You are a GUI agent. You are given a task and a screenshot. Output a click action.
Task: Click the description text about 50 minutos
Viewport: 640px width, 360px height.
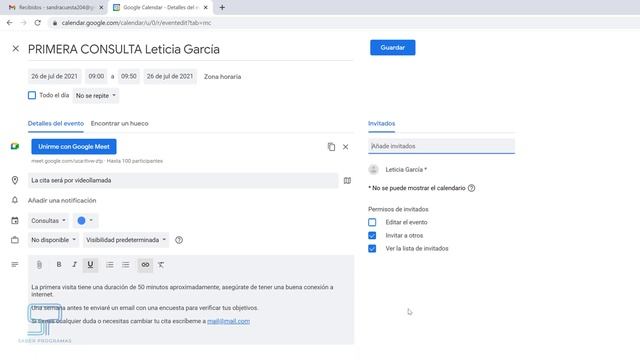[x=182, y=291]
